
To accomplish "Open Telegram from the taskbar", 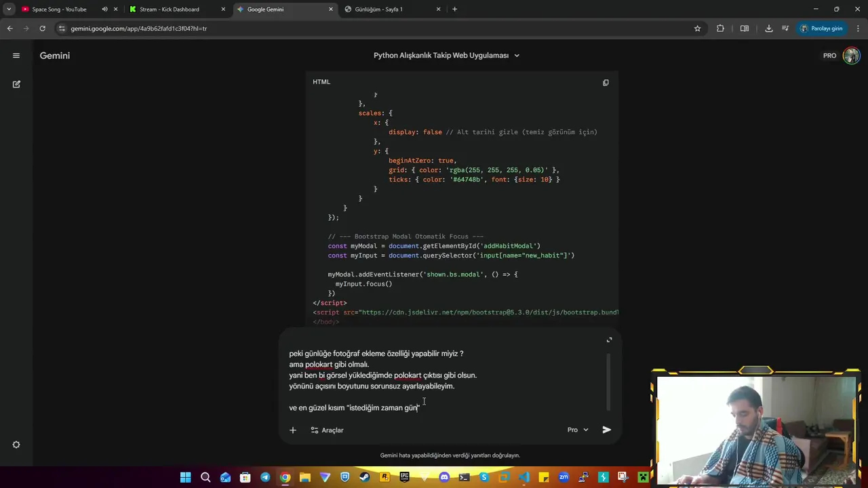I will pyautogui.click(x=265, y=478).
